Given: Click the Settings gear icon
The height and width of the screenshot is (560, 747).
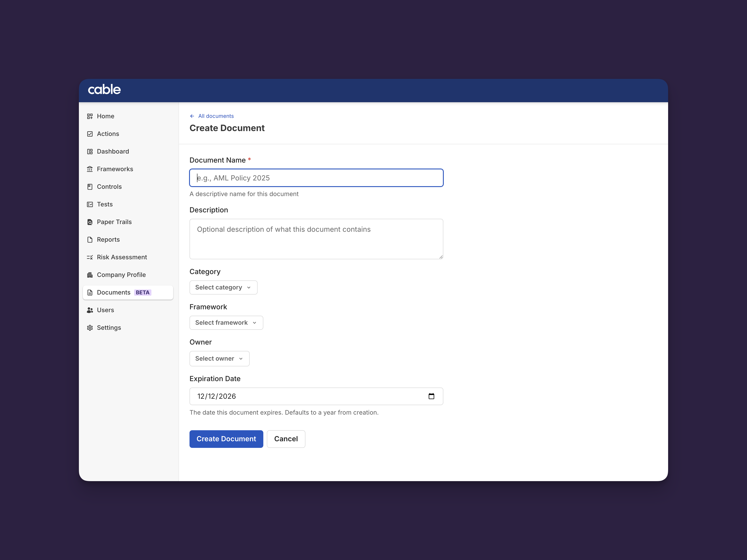Looking at the screenshot, I should (x=90, y=328).
